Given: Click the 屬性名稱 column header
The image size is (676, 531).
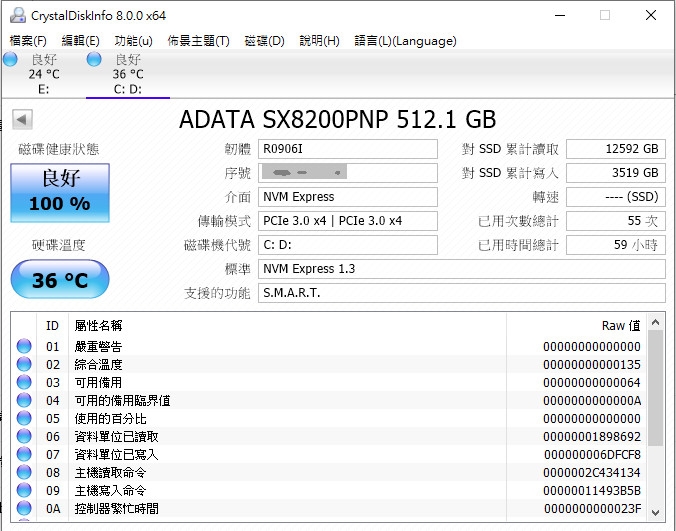Looking at the screenshot, I should (x=98, y=325).
